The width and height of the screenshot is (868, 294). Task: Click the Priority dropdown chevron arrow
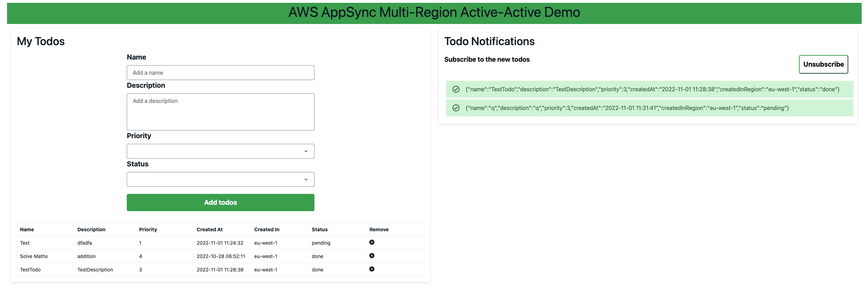coord(306,151)
